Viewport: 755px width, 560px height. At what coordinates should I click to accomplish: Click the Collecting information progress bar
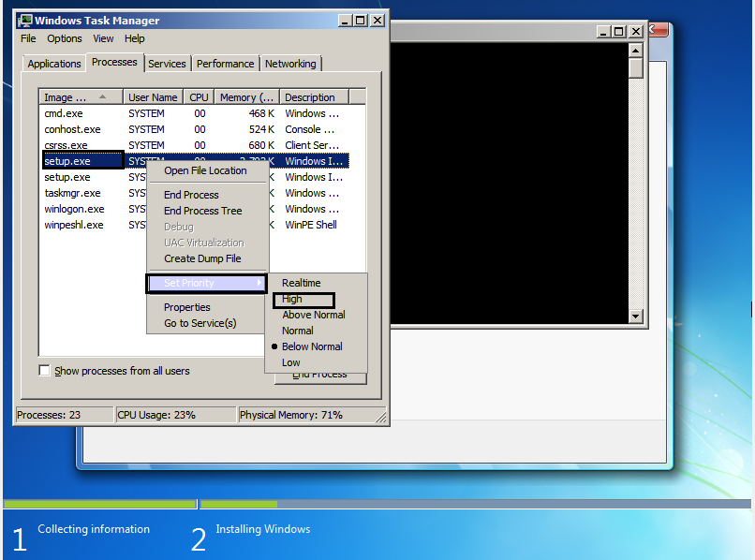[100, 504]
